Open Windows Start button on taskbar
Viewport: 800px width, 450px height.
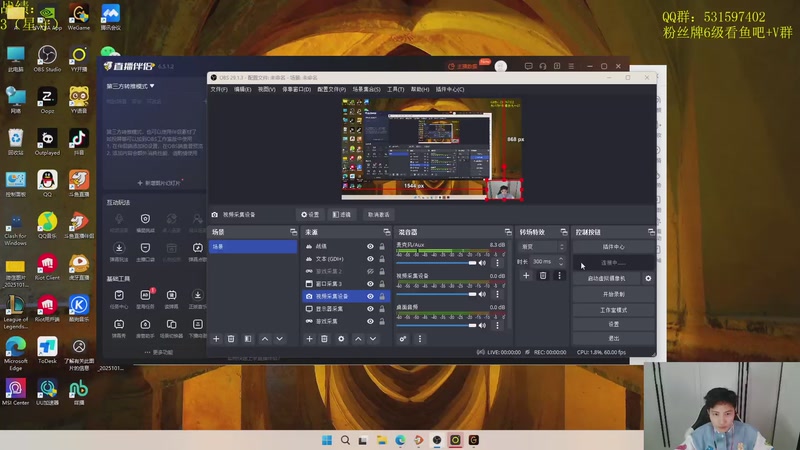point(327,440)
